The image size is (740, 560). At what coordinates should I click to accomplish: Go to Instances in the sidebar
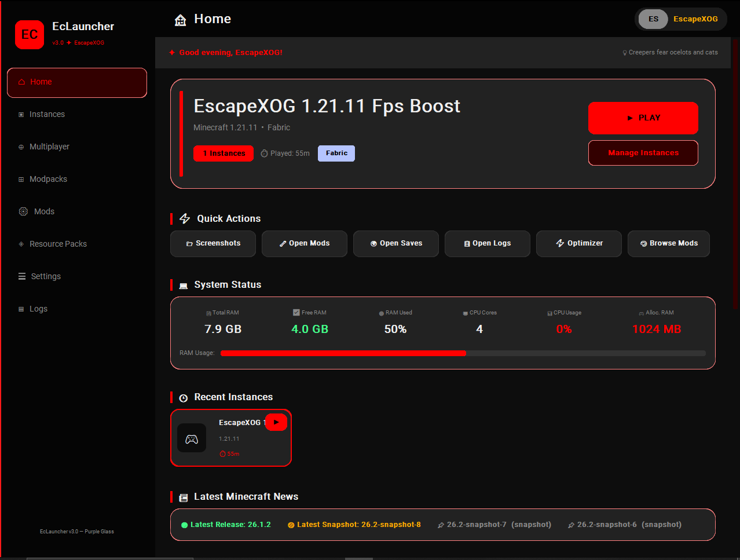pyautogui.click(x=77, y=115)
